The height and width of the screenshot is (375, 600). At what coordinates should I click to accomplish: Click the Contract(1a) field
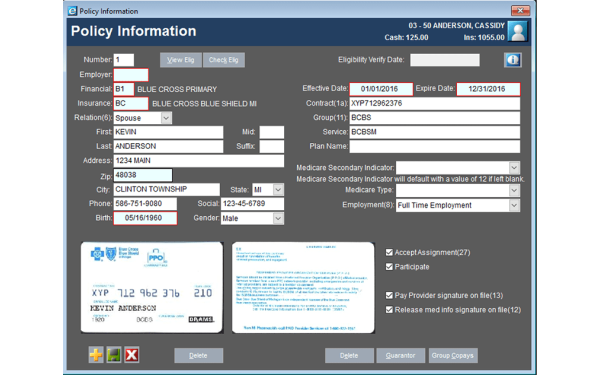tap(435, 103)
